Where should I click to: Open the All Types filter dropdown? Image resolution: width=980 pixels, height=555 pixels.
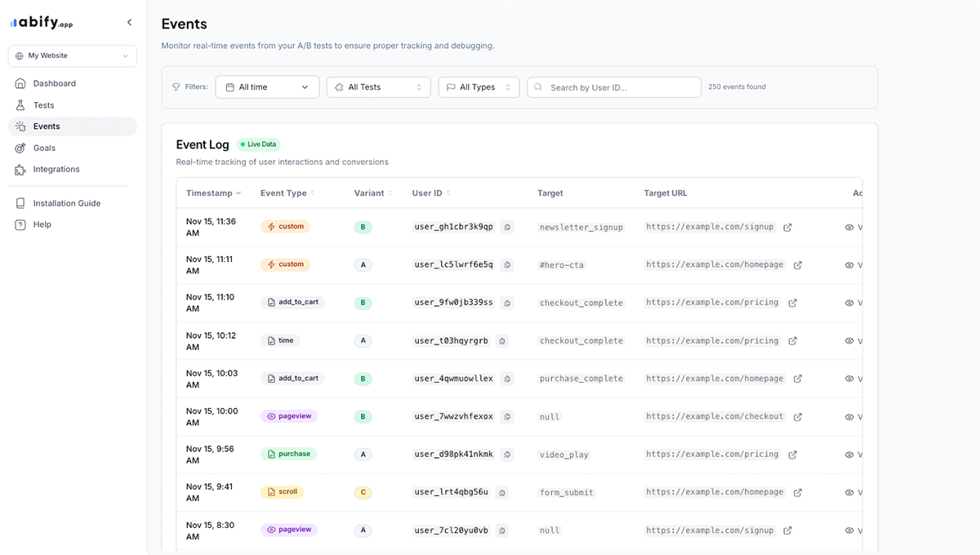tap(479, 87)
